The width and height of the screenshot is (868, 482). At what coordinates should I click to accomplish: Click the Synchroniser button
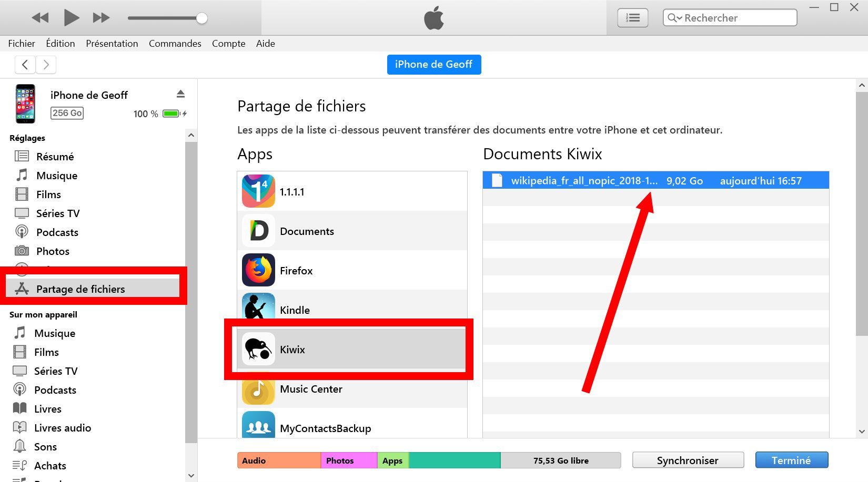[688, 460]
